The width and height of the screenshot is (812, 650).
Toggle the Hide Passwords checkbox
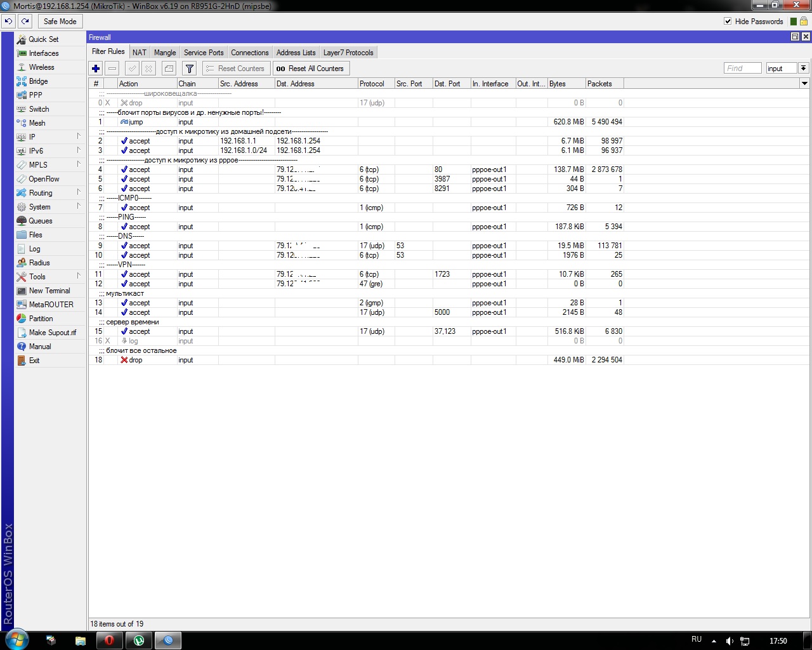tap(728, 21)
